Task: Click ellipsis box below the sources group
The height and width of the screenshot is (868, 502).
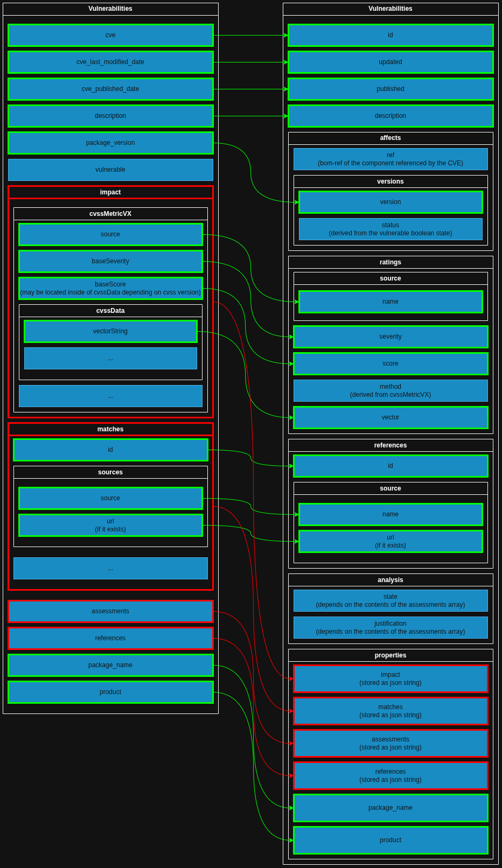Action: 110,568
